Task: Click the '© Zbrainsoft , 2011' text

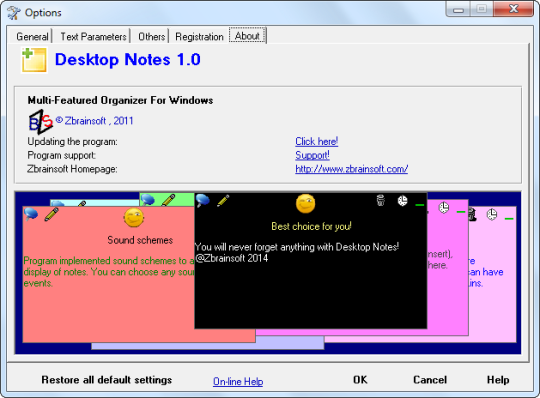Action: (x=94, y=121)
